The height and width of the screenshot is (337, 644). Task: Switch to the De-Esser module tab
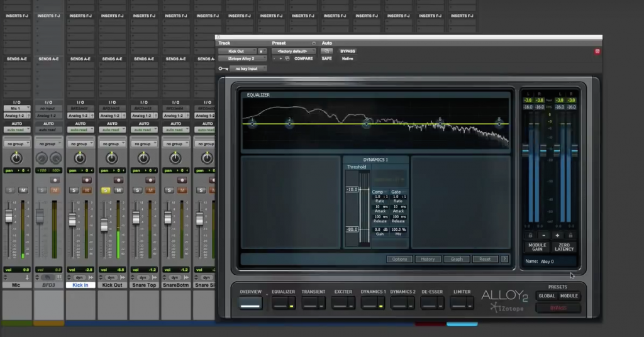click(x=432, y=303)
